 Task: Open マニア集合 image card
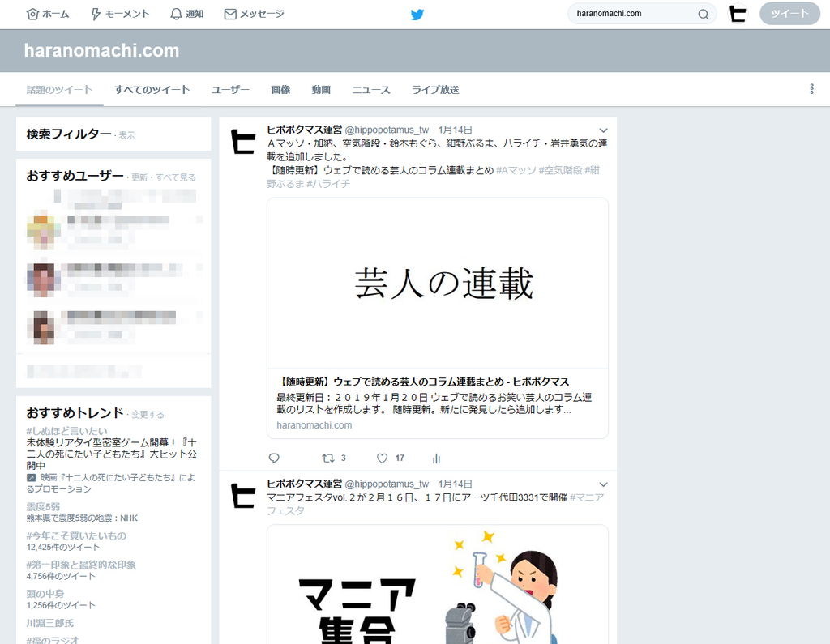point(437,585)
